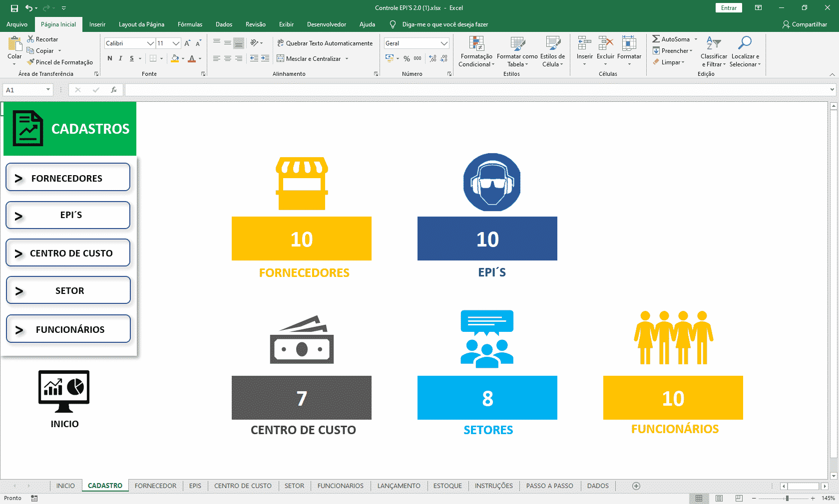Open the Name Box dropdown arrow
This screenshot has width=839, height=504.
(48, 90)
